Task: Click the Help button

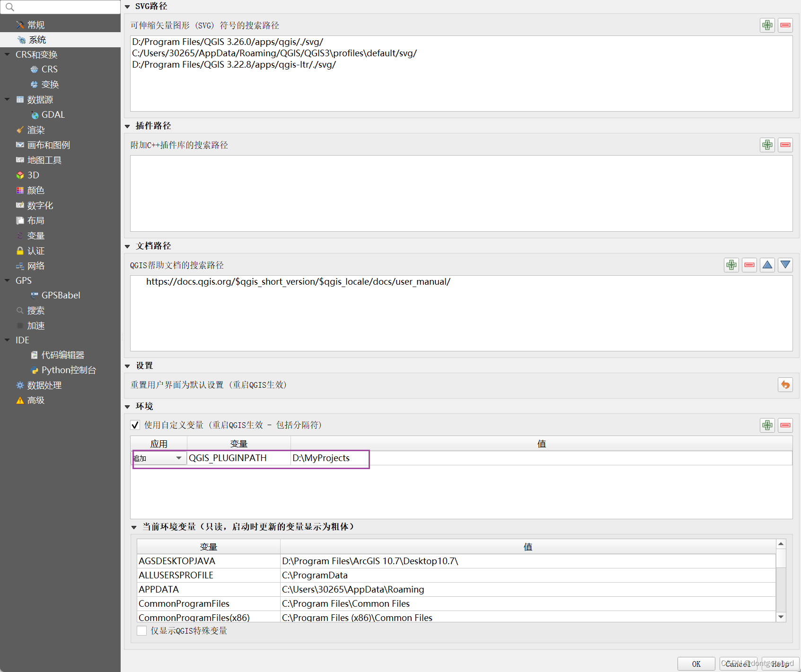Action: [781, 664]
